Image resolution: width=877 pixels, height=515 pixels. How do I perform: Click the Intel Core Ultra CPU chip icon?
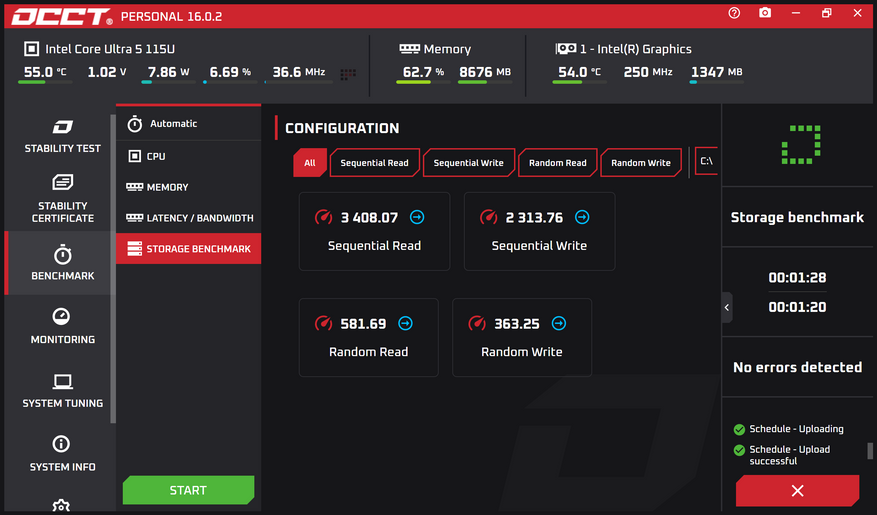pos(31,49)
